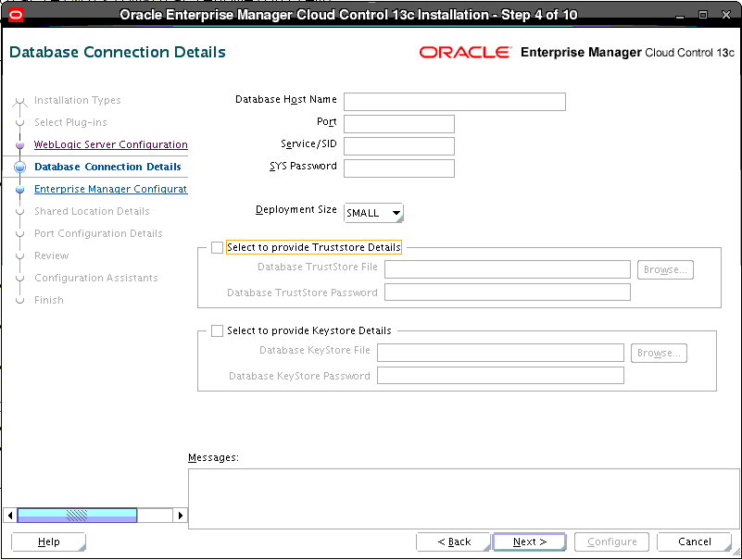Click the Cancel button
This screenshot has height=560, width=742.
(694, 542)
